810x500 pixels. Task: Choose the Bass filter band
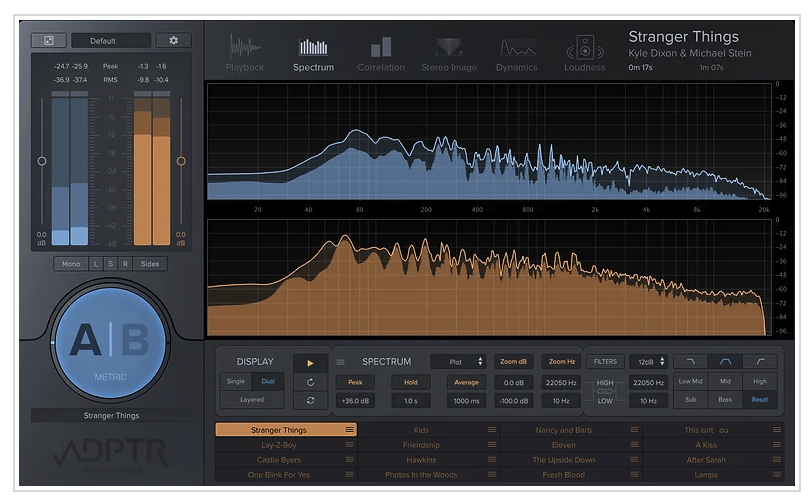coord(725,400)
